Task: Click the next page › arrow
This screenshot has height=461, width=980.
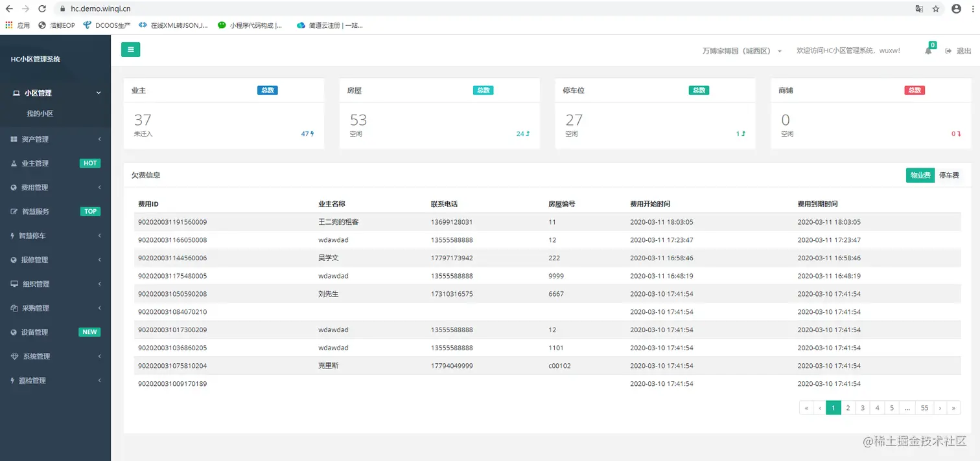Action: click(x=940, y=408)
